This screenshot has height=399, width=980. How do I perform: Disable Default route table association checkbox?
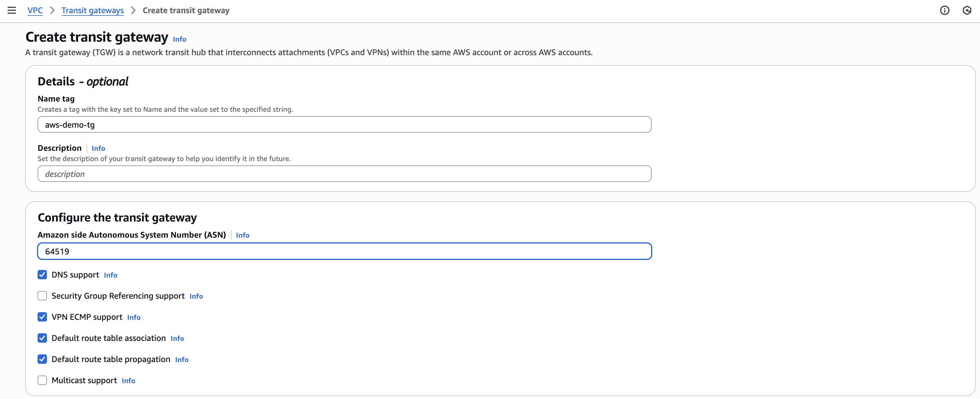[x=42, y=338]
